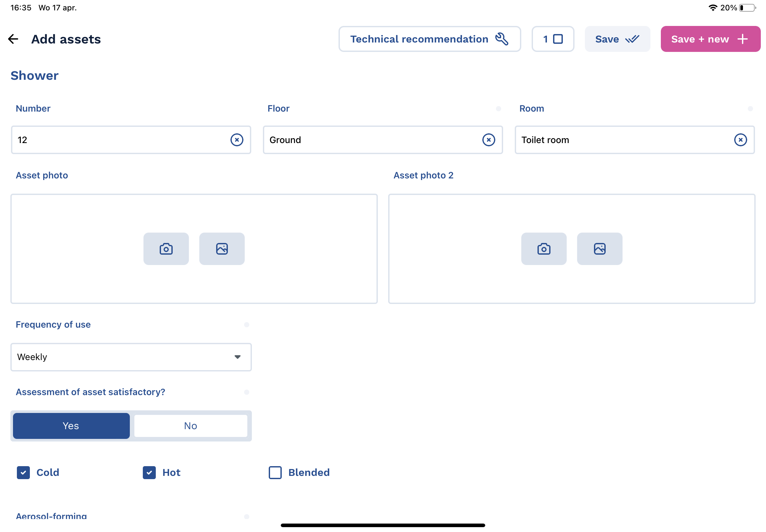This screenshot has width=766, height=532.
Task: Tap the back arrow icon
Action: (x=13, y=39)
